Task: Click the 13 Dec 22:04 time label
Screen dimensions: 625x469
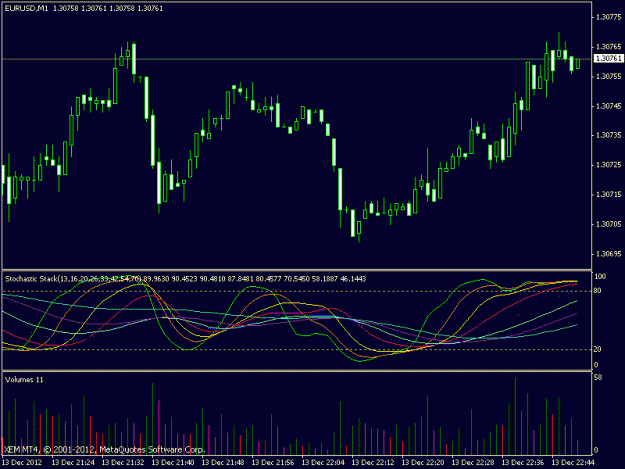Action: tap(323, 462)
